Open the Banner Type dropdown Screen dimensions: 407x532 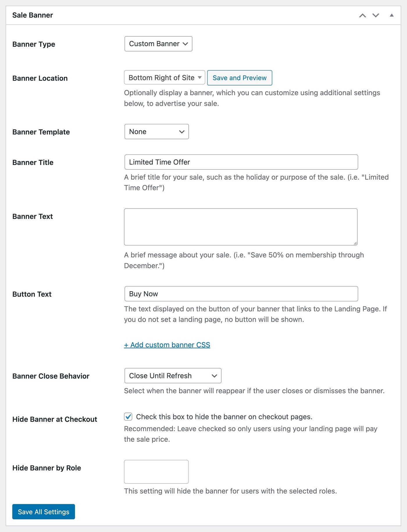(158, 44)
